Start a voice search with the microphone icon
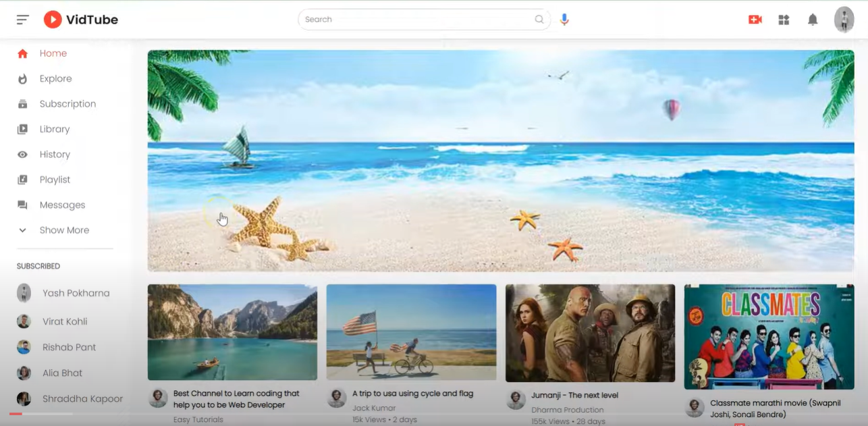The height and width of the screenshot is (426, 868). (x=564, y=20)
